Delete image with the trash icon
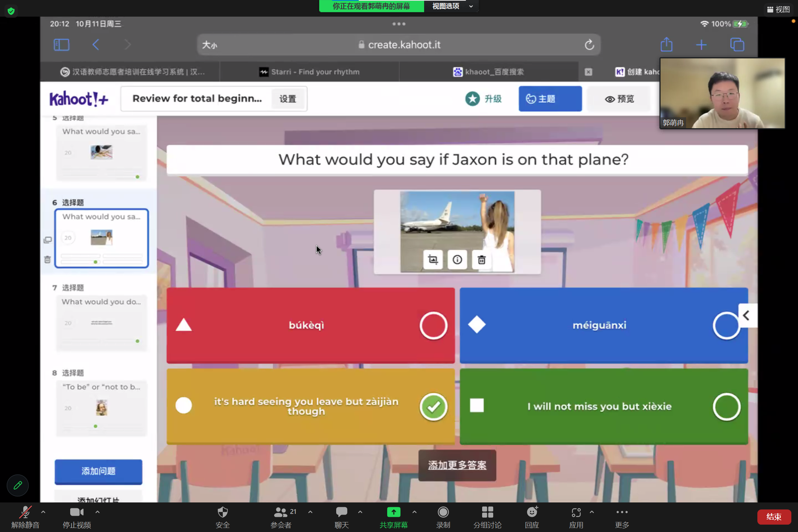The image size is (798, 532). tap(481, 260)
